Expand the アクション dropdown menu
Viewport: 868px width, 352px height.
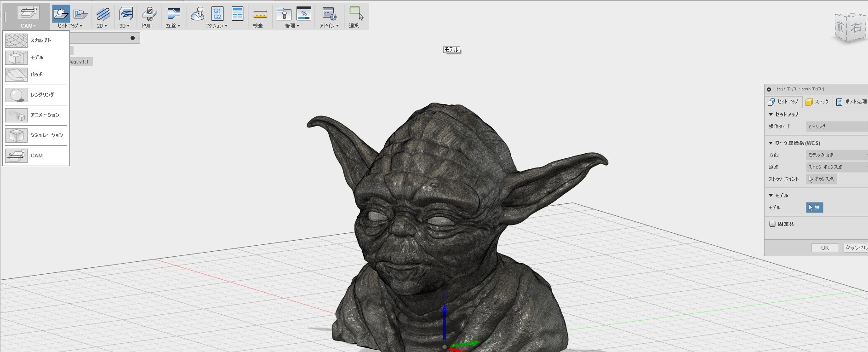pyautogui.click(x=217, y=26)
